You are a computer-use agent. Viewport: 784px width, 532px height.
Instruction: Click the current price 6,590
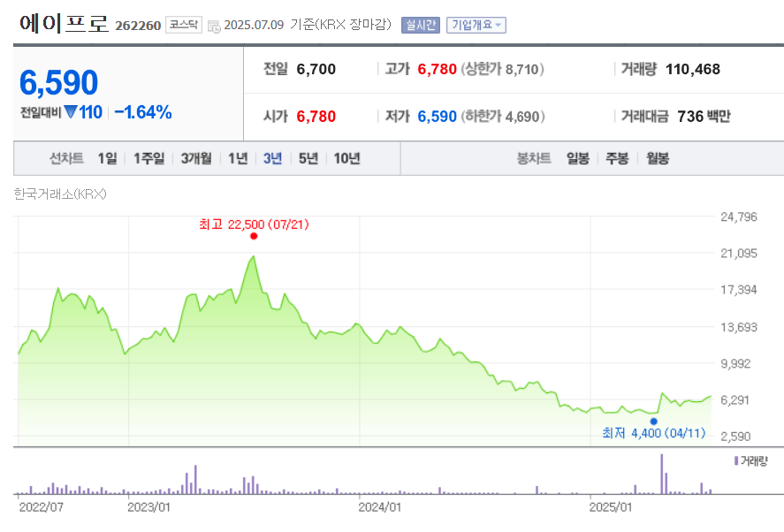coord(59,82)
